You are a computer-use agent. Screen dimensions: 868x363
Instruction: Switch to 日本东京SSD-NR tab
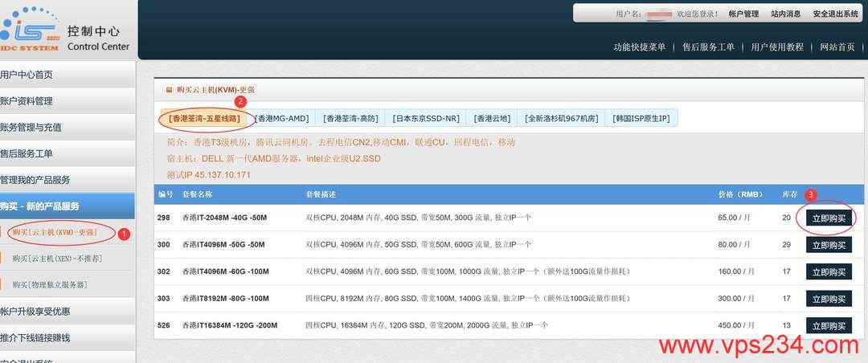coord(426,119)
